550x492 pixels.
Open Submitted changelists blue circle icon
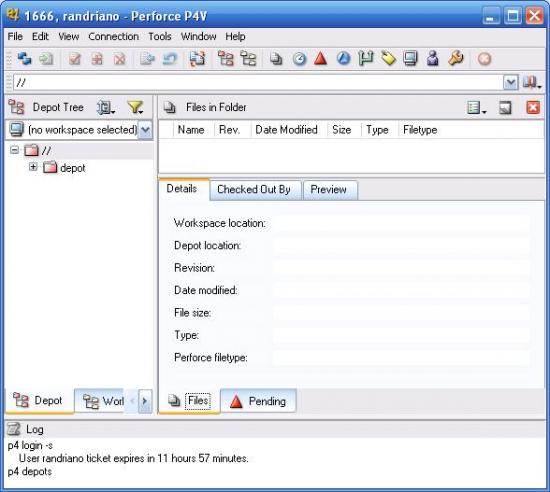coord(343,59)
